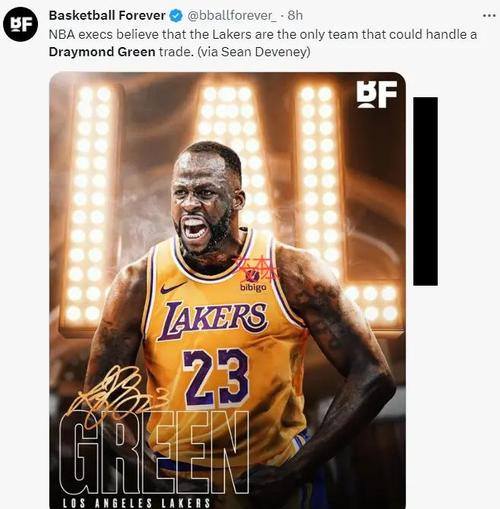Screen dimensions: 500x509
Task: Click the Lakers wordmark on the jersey
Action: [212, 320]
